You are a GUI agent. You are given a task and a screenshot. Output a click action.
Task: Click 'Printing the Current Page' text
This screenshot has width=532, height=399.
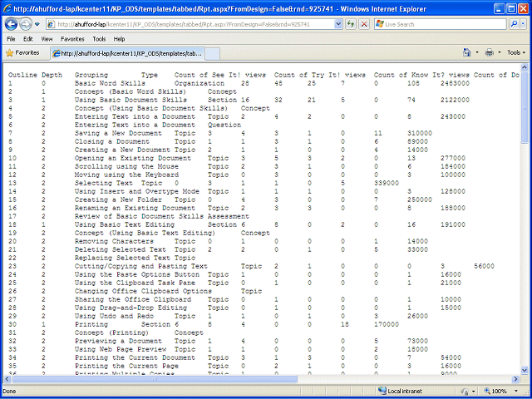(x=126, y=366)
